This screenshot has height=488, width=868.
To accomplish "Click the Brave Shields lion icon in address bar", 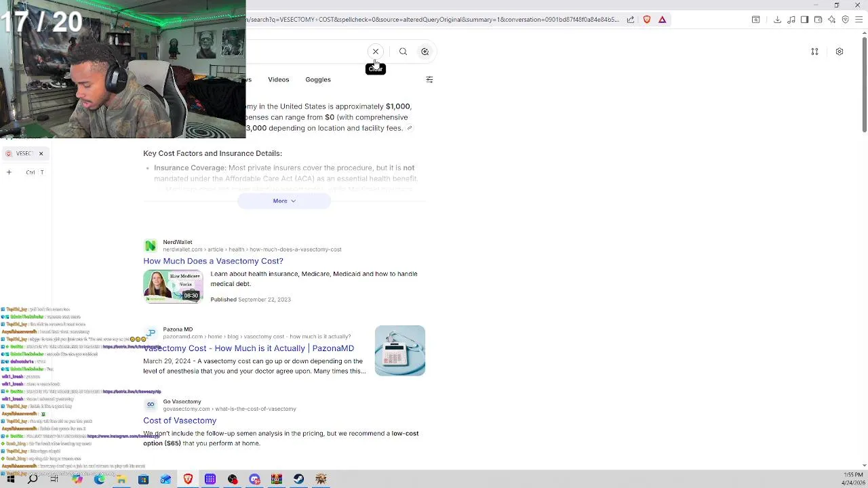I will (x=647, y=20).
